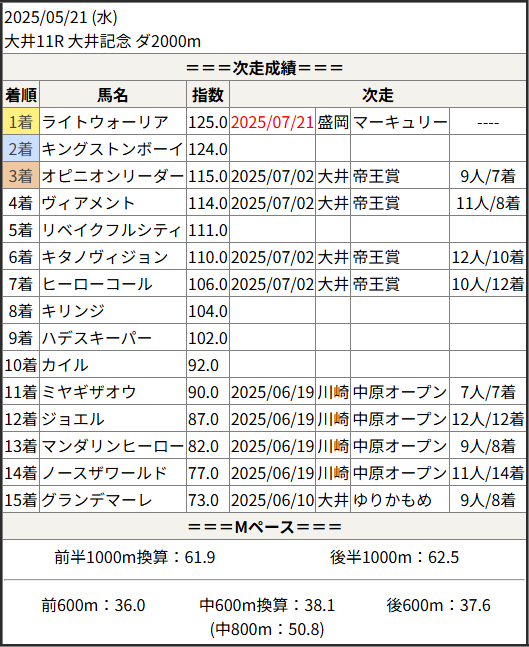529x647 pixels.
Task: Select horse name ライトウォーリア
Action: (105, 122)
